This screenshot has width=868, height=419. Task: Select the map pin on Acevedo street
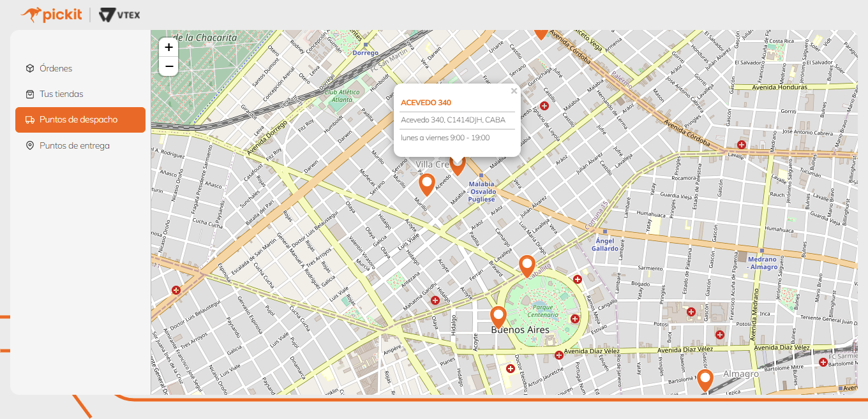(426, 184)
